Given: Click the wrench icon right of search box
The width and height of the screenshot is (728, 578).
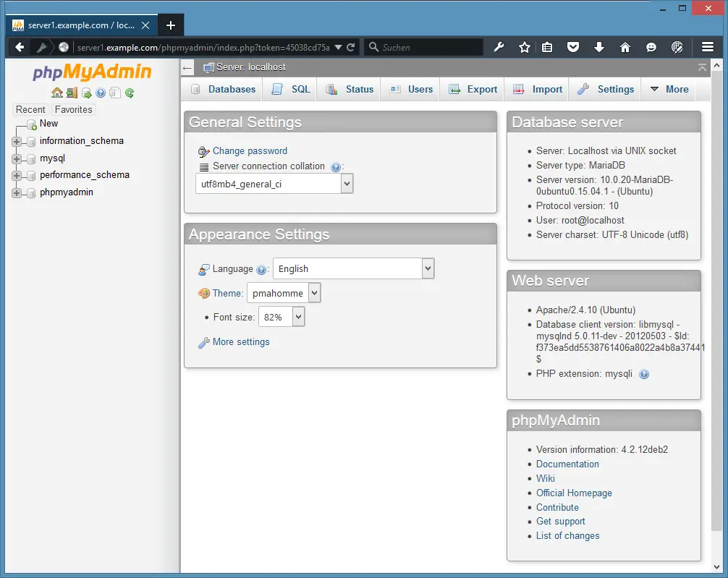Looking at the screenshot, I should coord(499,47).
